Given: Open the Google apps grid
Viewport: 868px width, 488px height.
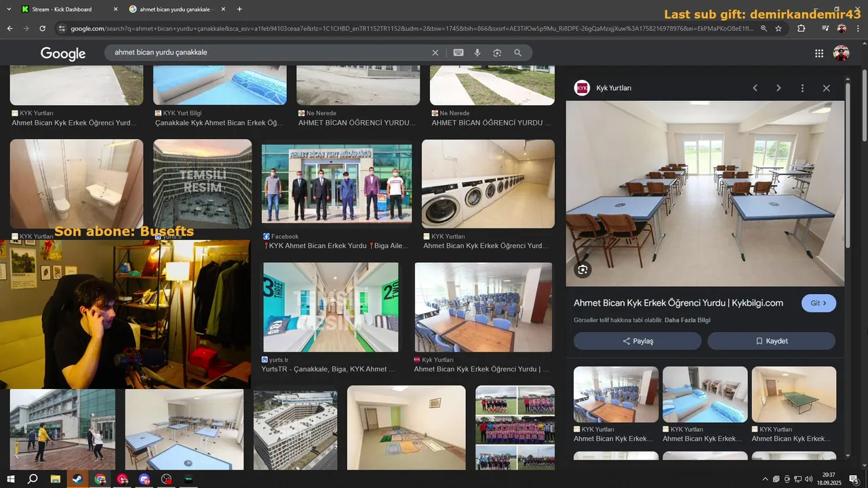Looking at the screenshot, I should click(x=819, y=54).
